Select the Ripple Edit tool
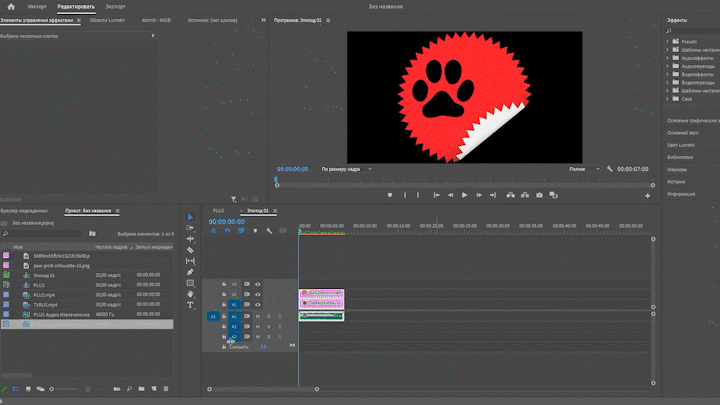Viewport: 720px width, 405px height. point(190,239)
